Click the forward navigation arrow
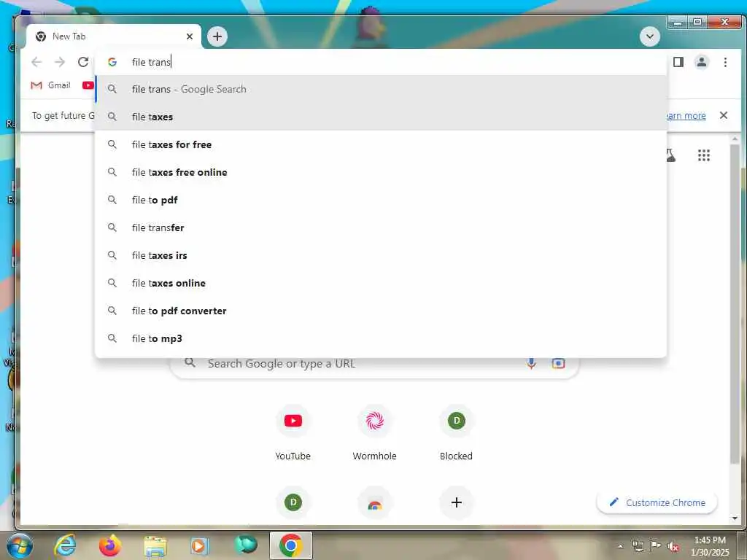The height and width of the screenshot is (560, 747). click(60, 62)
